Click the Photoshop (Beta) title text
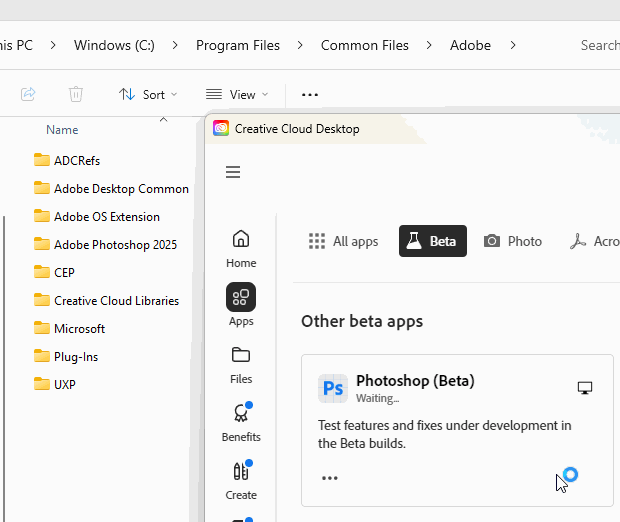 point(415,381)
